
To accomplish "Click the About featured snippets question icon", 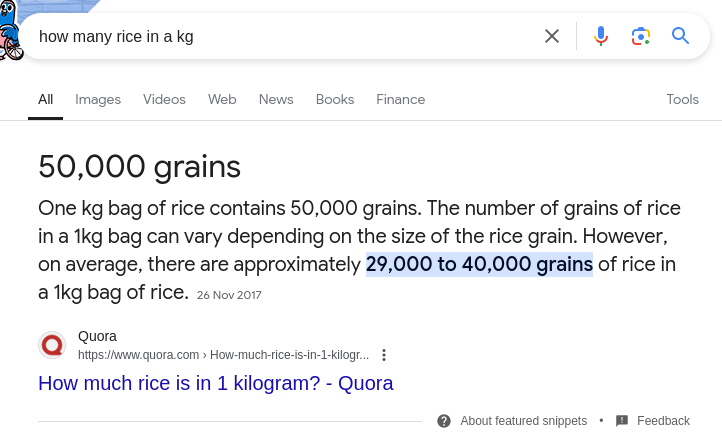I will click(444, 421).
